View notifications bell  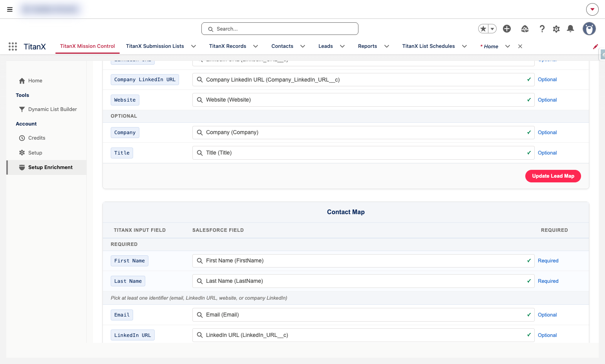tap(570, 29)
